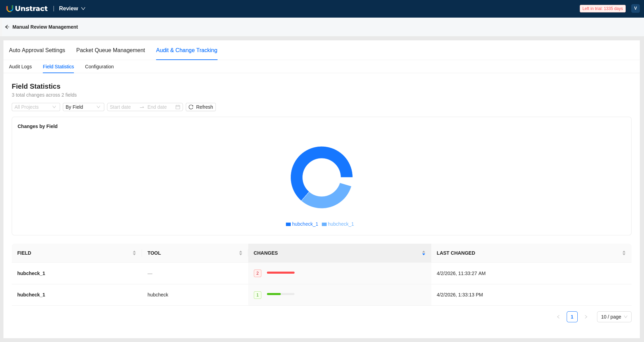Click the green badge showing 1 change
Image resolution: width=644 pixels, height=342 pixels.
pos(258,295)
